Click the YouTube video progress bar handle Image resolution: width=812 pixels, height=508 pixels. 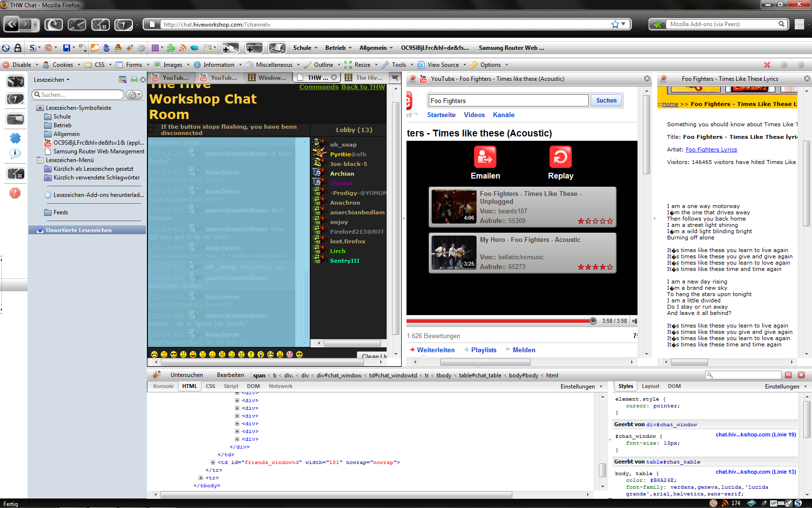tap(593, 321)
